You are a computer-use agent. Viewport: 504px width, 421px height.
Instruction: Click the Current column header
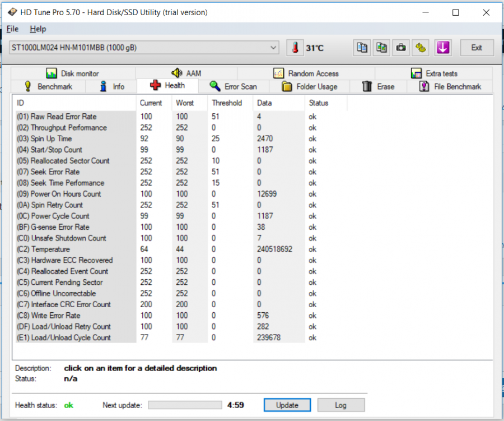(154, 103)
